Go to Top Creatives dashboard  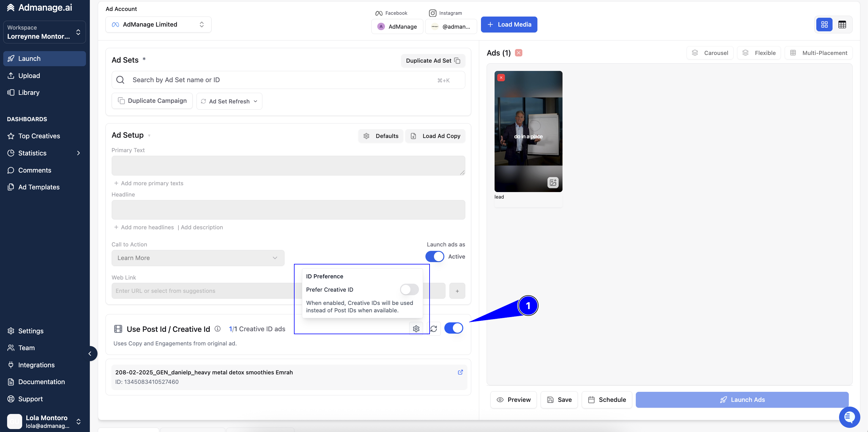pyautogui.click(x=39, y=136)
